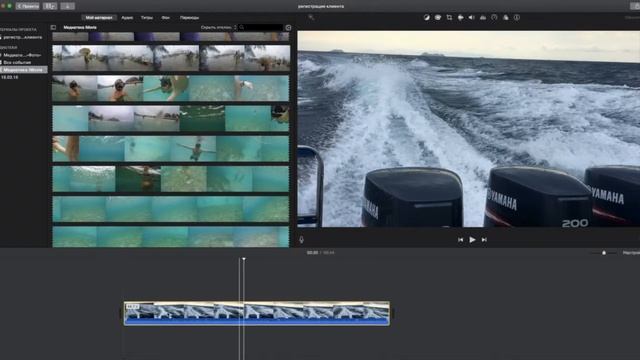
Task: Select snorkelers with masks filmstrip clip
Action: pos(171,88)
